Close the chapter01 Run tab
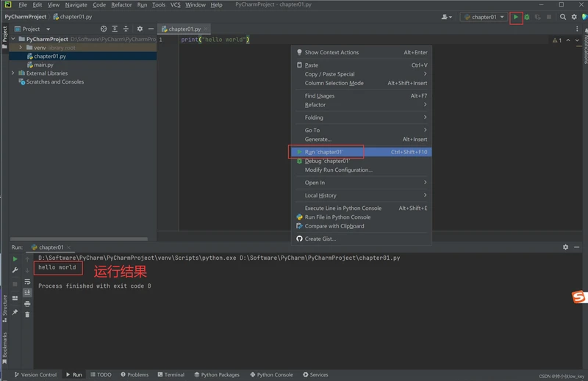This screenshot has width=588, height=381. pyautogui.click(x=68, y=247)
